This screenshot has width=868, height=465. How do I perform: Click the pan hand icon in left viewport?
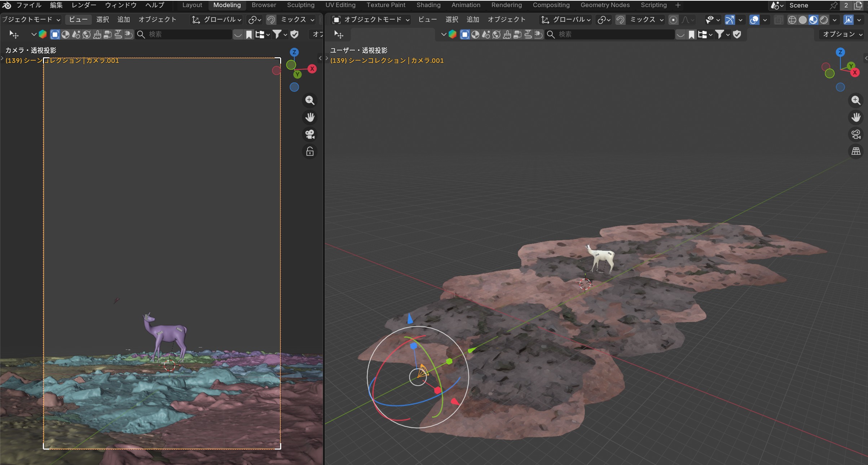pyautogui.click(x=310, y=117)
